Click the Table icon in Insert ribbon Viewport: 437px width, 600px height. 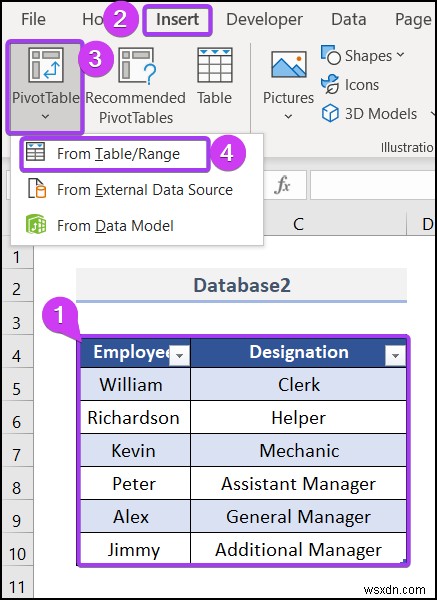tap(215, 77)
